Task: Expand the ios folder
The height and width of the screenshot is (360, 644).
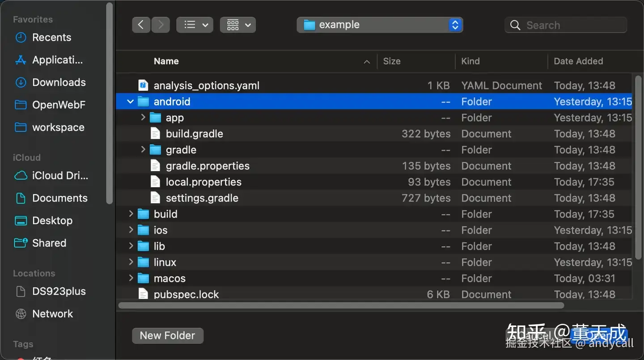Action: click(131, 230)
